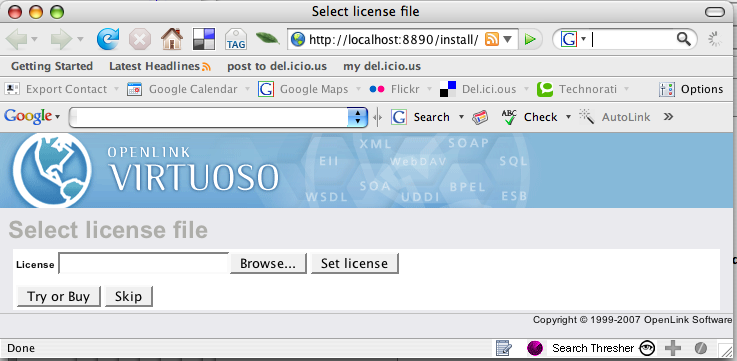Expand the Google toolbar search box dropdown
The height and width of the screenshot is (361, 737).
[x=358, y=117]
